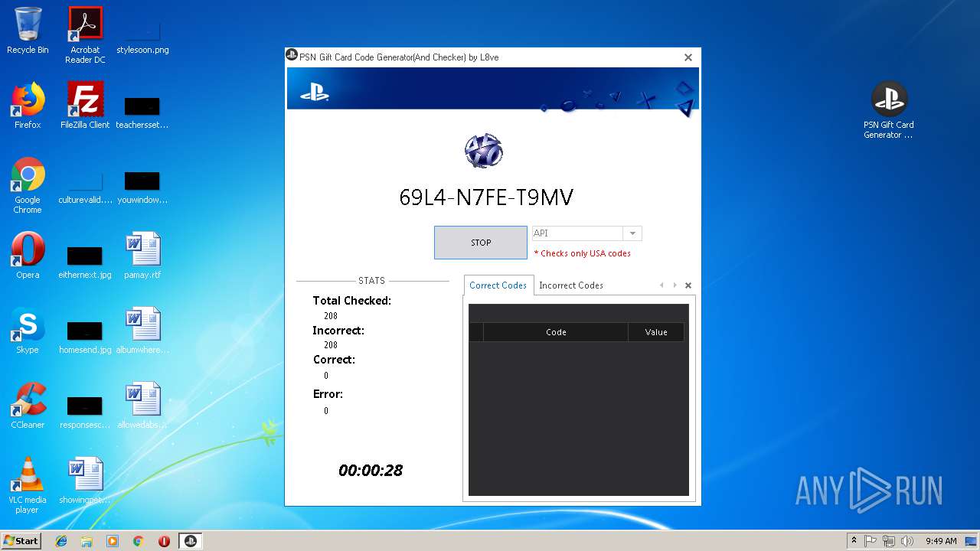Open the homesend.jpg image file
Viewport: 980px width, 551px height.
tap(85, 337)
